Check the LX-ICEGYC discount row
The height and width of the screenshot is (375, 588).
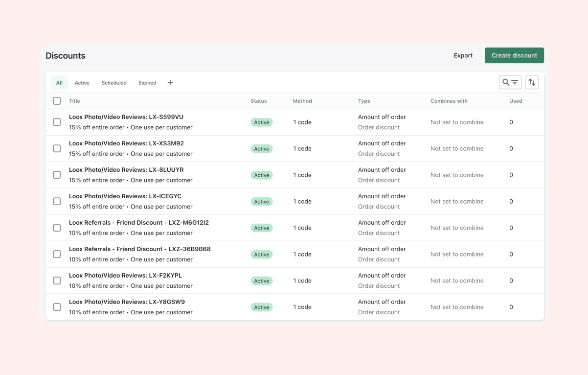pos(57,201)
